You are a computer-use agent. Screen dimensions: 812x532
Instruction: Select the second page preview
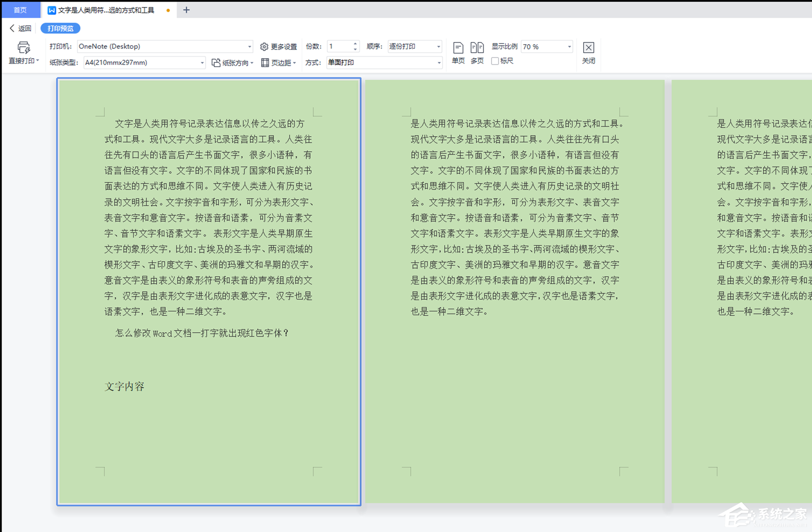pyautogui.click(x=515, y=291)
